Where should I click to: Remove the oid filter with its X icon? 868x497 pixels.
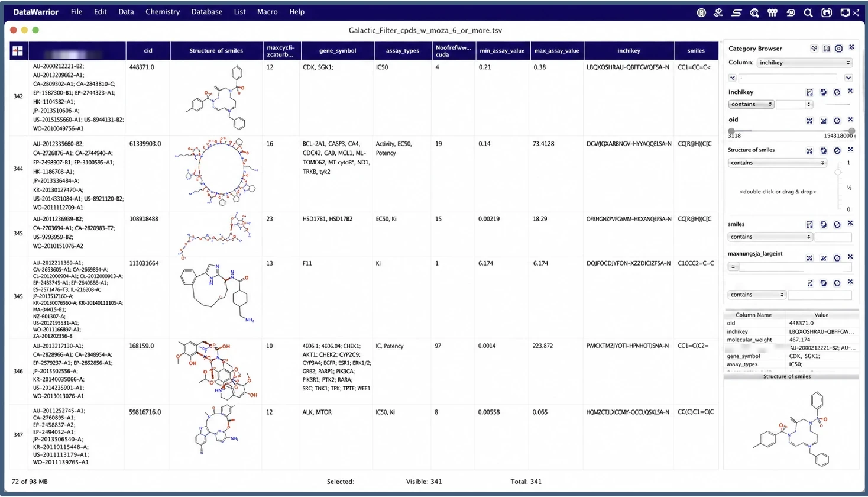coord(850,120)
